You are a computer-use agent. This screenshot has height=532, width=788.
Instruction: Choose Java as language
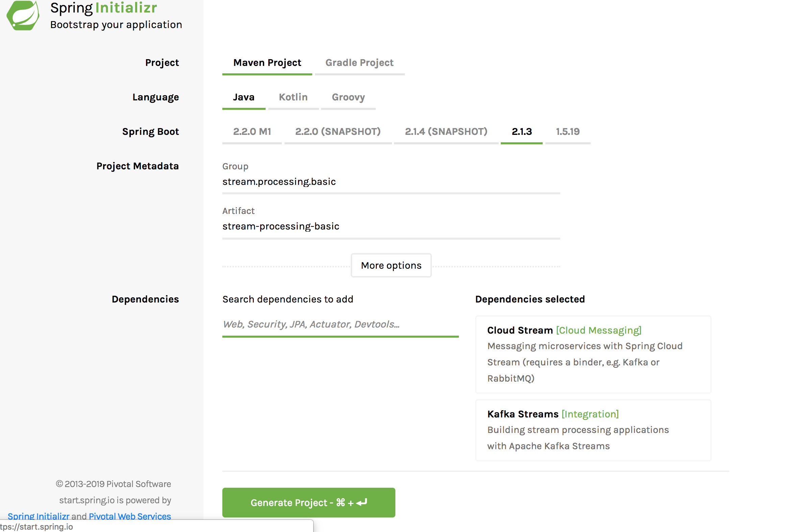point(243,97)
